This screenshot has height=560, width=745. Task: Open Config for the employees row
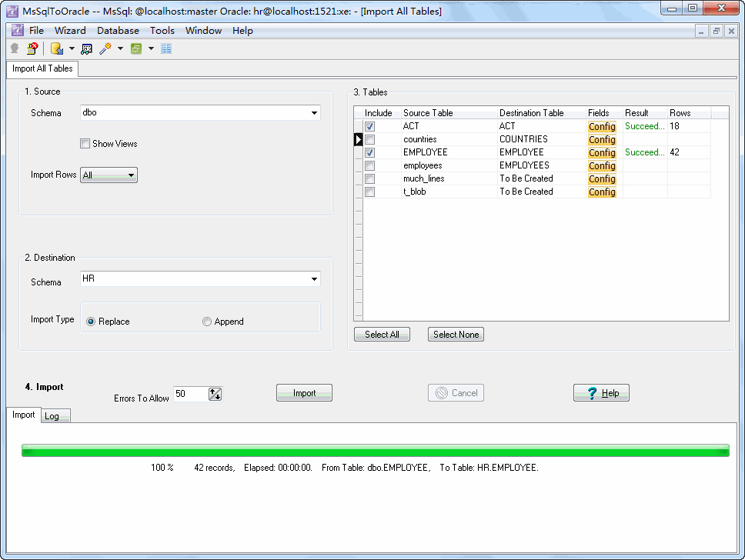coord(602,165)
